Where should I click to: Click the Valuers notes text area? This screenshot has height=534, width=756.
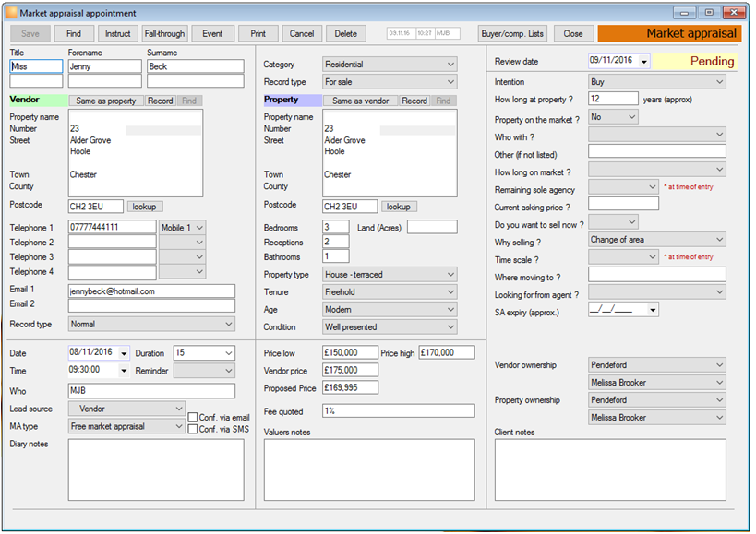click(x=369, y=469)
